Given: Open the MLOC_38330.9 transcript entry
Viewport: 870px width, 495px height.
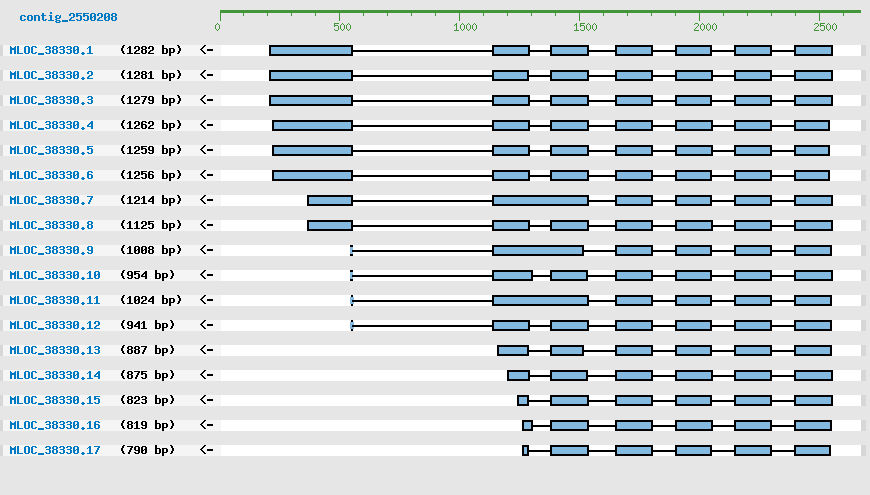Looking at the screenshot, I should [x=51, y=250].
